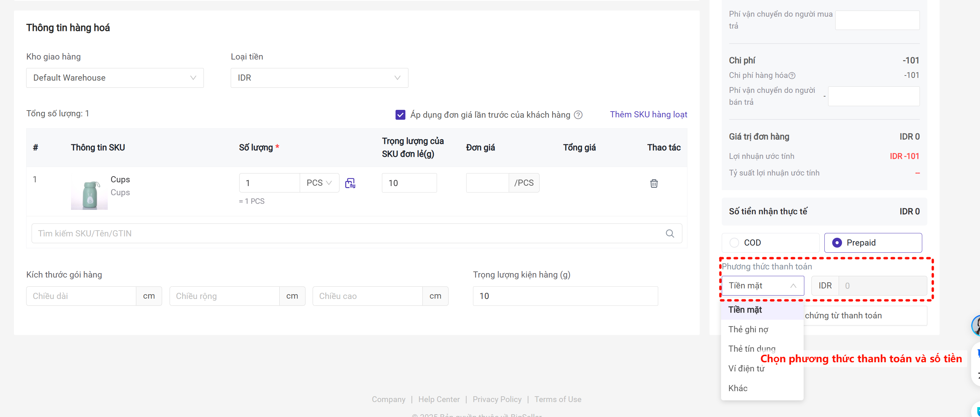Image resolution: width=980 pixels, height=417 pixels.
Task: Select Khác in payment method list
Action: (738, 388)
